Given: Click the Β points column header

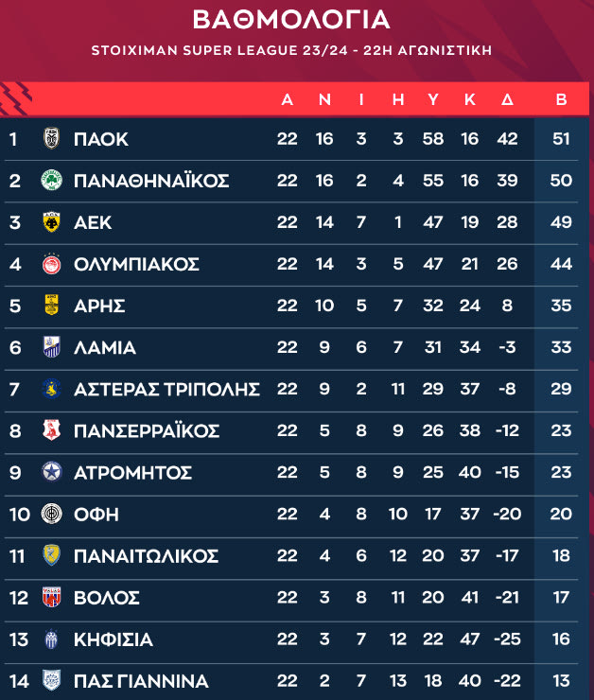Looking at the screenshot, I should [561, 99].
